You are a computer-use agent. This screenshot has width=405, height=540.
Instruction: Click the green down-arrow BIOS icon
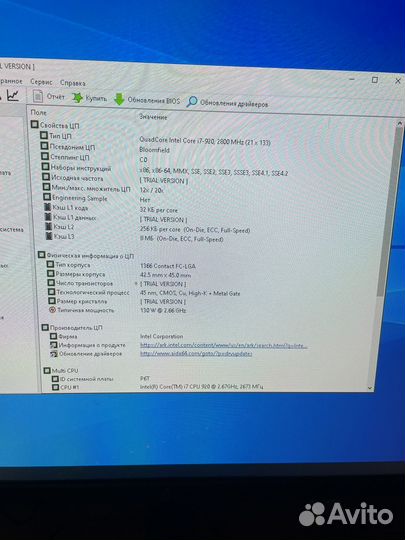point(119,99)
